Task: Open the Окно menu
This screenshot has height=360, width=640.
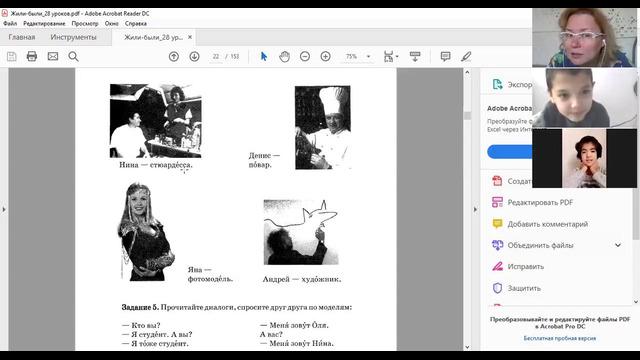Action: pyautogui.click(x=111, y=24)
